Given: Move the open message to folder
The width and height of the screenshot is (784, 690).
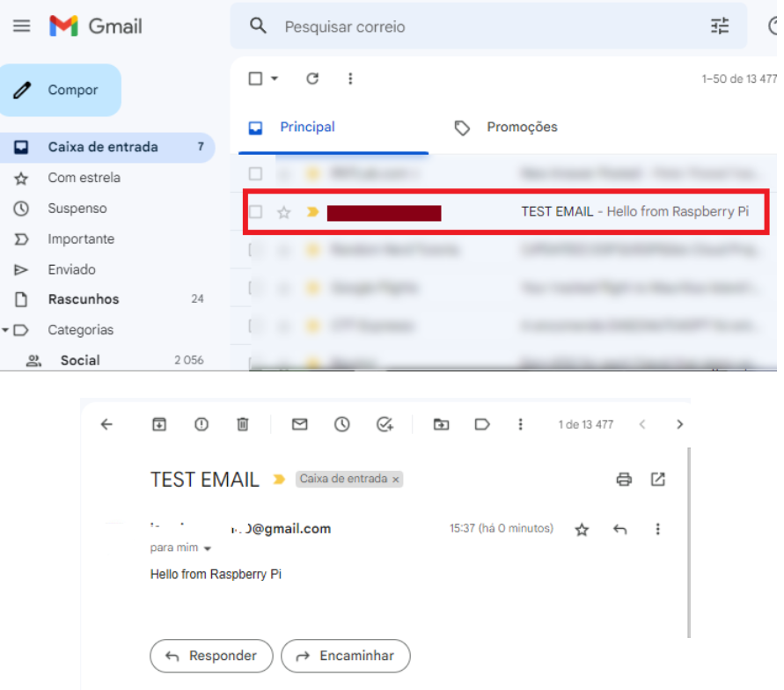Looking at the screenshot, I should point(441,424).
